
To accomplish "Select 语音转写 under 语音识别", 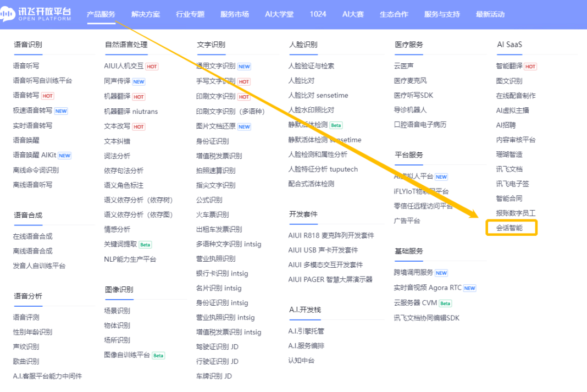I will click(26, 96).
